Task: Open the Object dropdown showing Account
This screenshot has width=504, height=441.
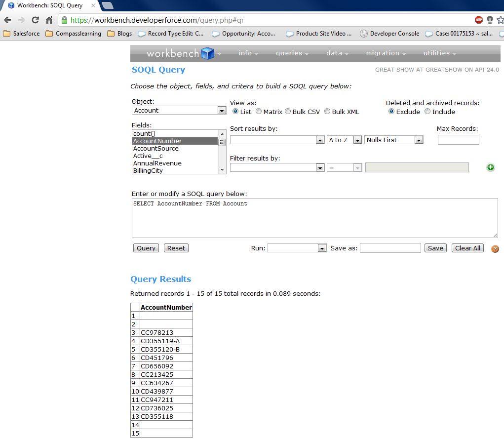Action: click(x=222, y=110)
